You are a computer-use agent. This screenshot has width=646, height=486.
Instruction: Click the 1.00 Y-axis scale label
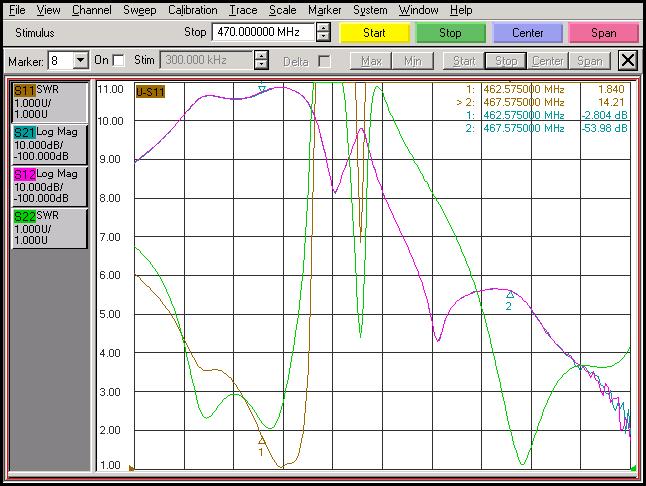click(110, 465)
